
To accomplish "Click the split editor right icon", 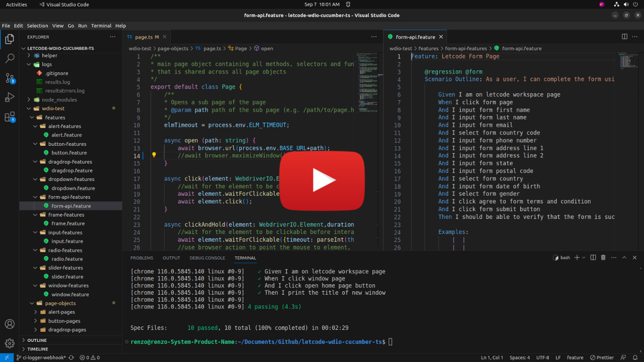I will pyautogui.click(x=624, y=37).
